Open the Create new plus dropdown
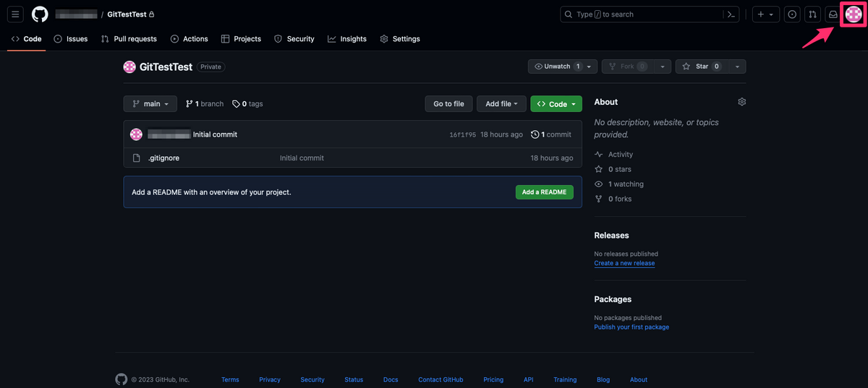 [765, 14]
